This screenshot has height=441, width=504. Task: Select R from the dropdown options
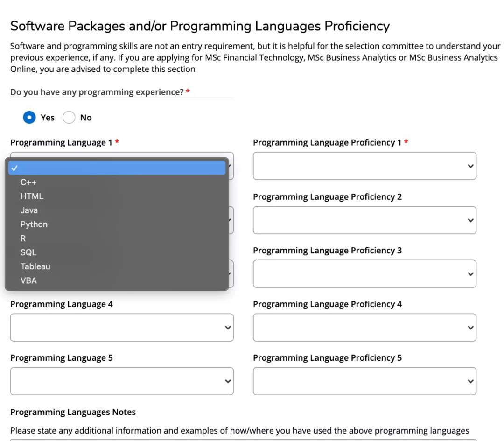click(x=23, y=238)
